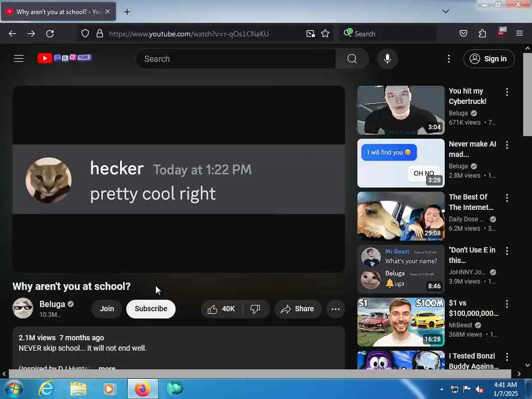Reload the YouTube page
Screen dimensions: 532x399
point(50,34)
